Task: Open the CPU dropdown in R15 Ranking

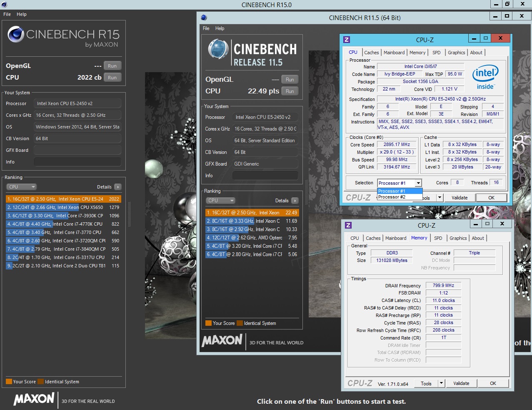Action: 22,187
